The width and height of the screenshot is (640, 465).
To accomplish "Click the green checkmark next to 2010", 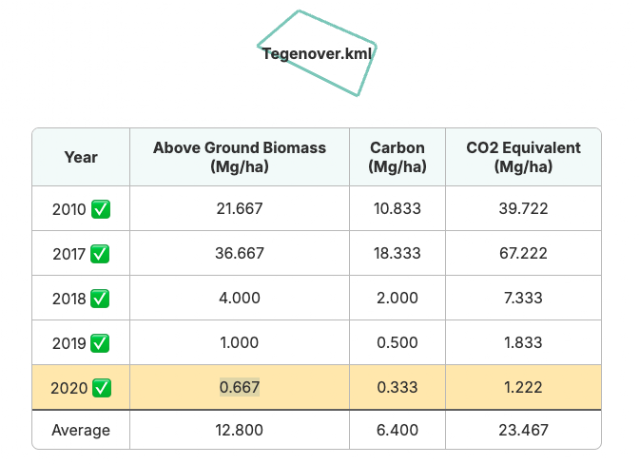I will click(101, 209).
